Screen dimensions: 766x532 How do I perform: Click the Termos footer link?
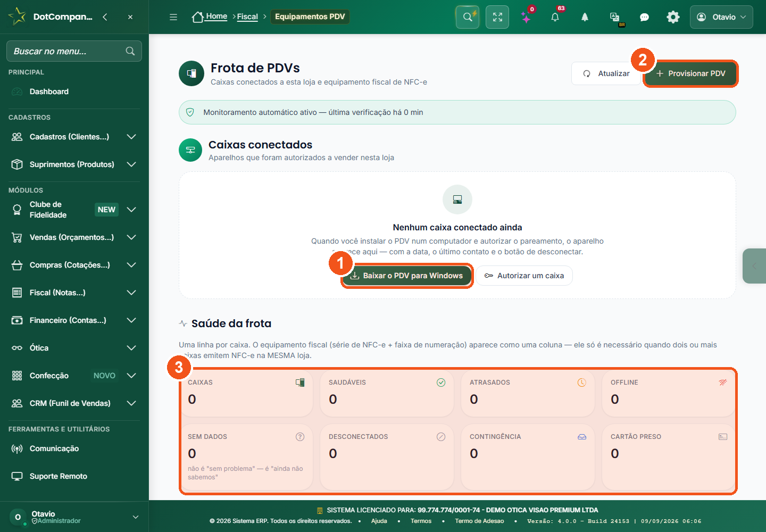tap(421, 521)
